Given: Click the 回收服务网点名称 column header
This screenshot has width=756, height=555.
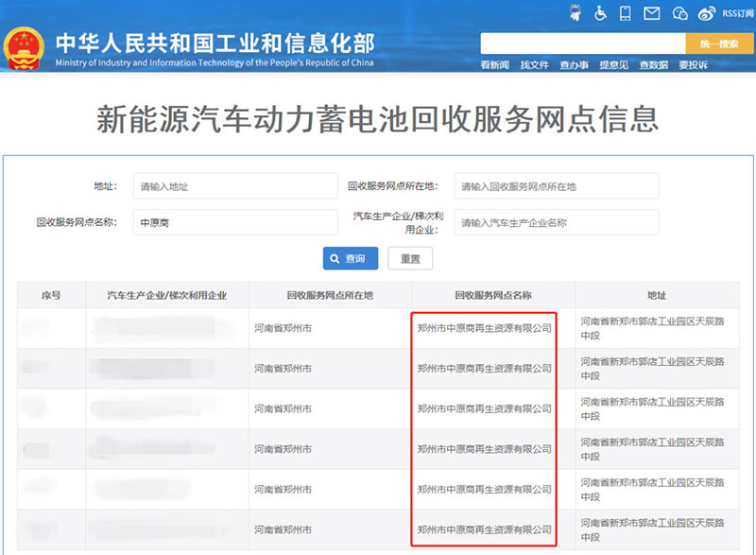Looking at the screenshot, I should (x=493, y=295).
